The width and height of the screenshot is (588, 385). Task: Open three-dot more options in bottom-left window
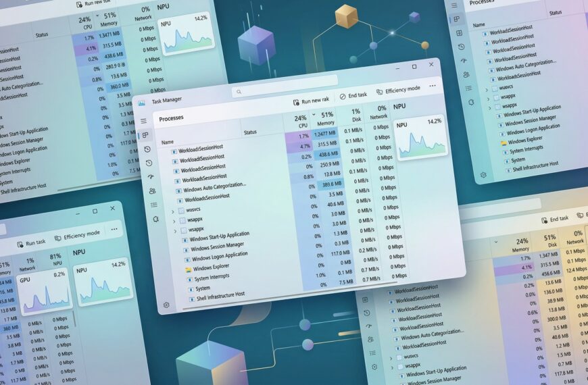114,229
